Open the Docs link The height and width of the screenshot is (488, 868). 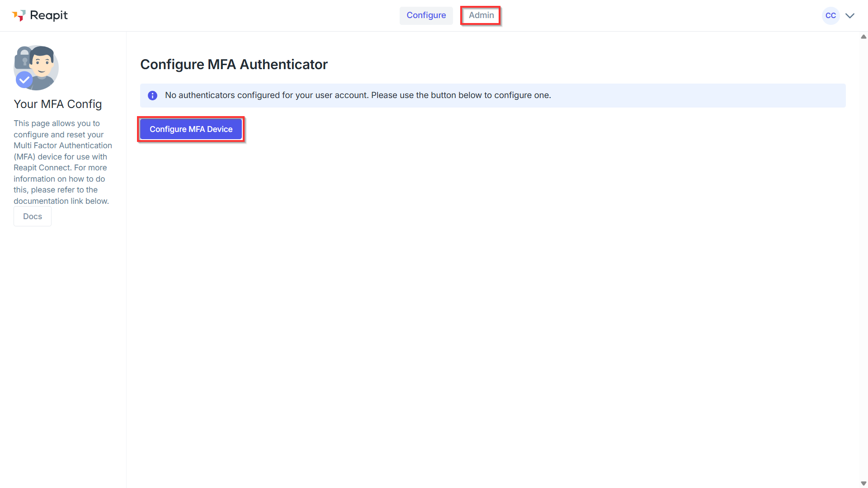pyautogui.click(x=33, y=216)
